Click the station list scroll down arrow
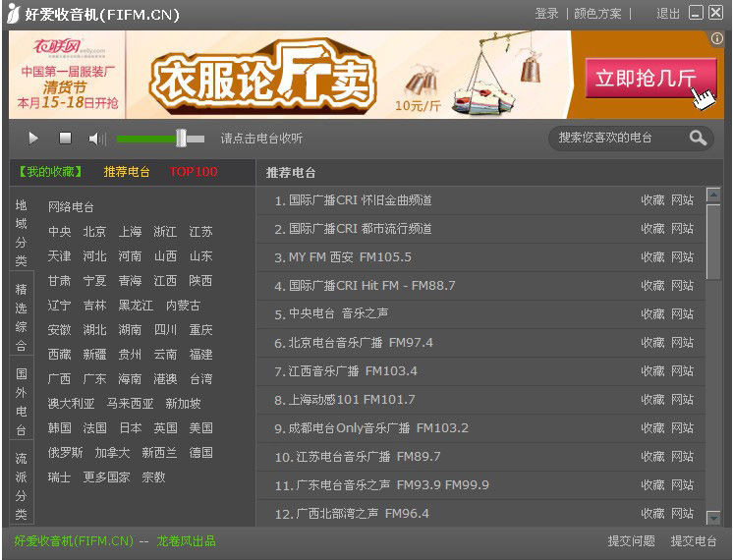The width and height of the screenshot is (733, 560). tap(713, 518)
